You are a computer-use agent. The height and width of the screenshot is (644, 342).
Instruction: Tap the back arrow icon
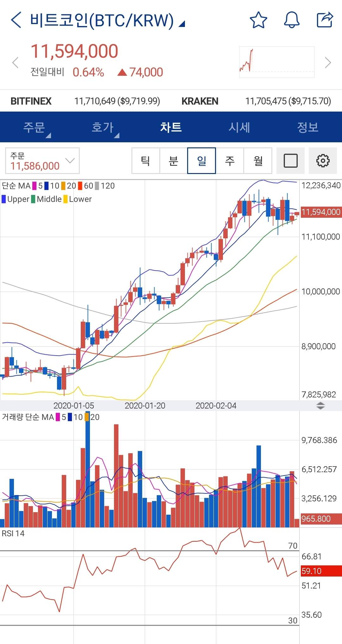click(16, 20)
